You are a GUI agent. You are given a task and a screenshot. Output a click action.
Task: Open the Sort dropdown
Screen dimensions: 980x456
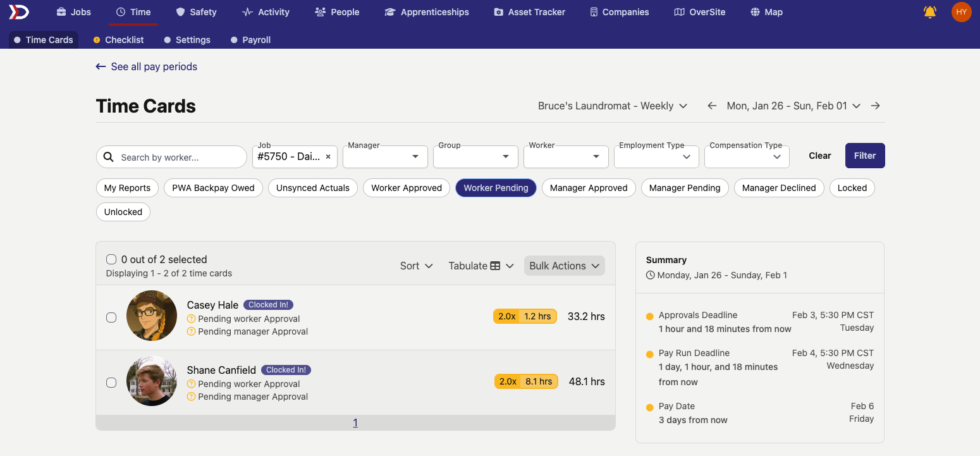[416, 266]
